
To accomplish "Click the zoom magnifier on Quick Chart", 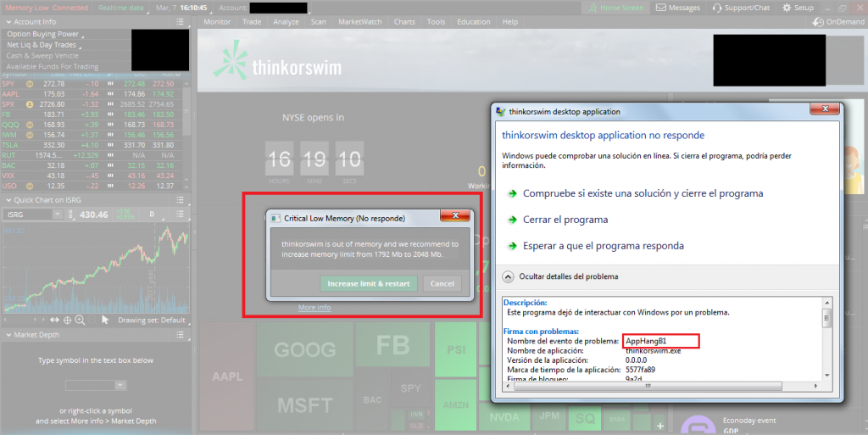I will click(x=80, y=320).
